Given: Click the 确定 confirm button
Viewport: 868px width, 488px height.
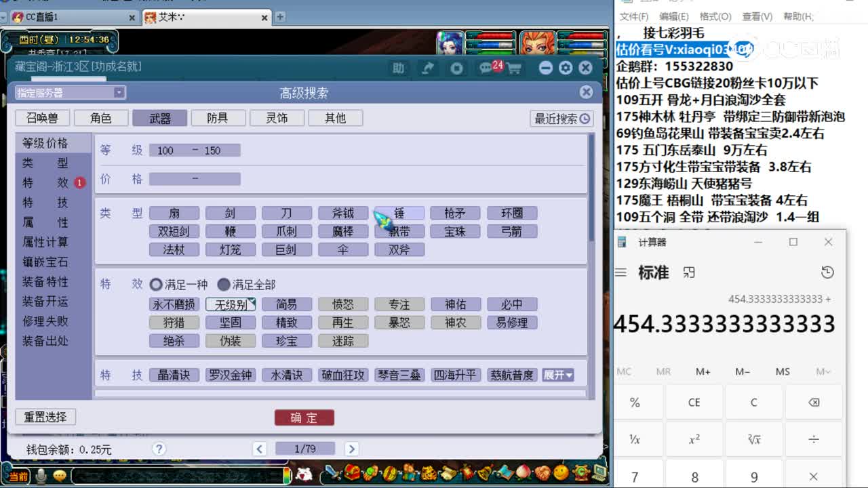Looking at the screenshot, I should pyautogui.click(x=304, y=418).
